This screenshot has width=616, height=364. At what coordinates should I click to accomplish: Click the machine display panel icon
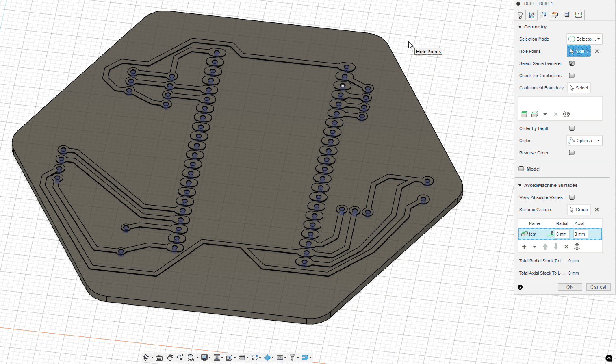click(280, 357)
